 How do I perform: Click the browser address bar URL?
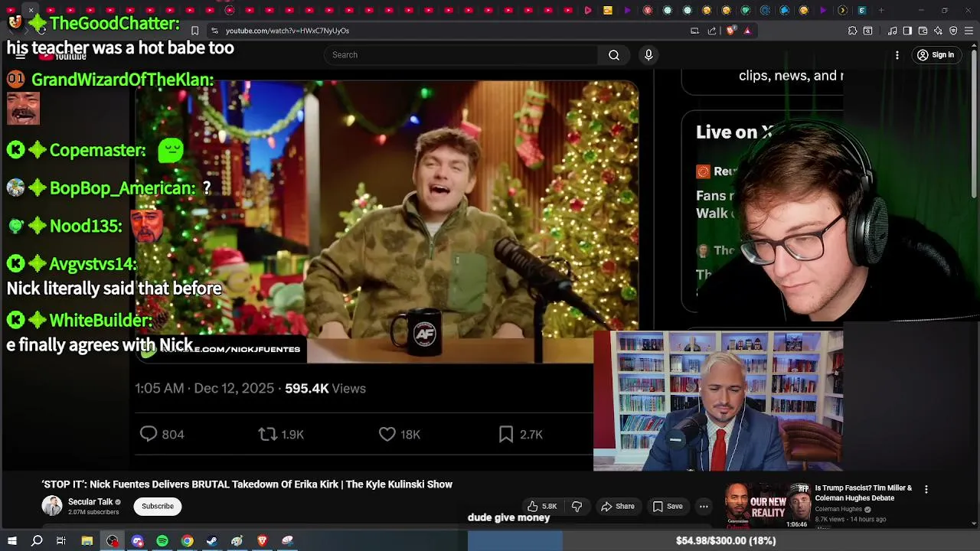tap(287, 31)
